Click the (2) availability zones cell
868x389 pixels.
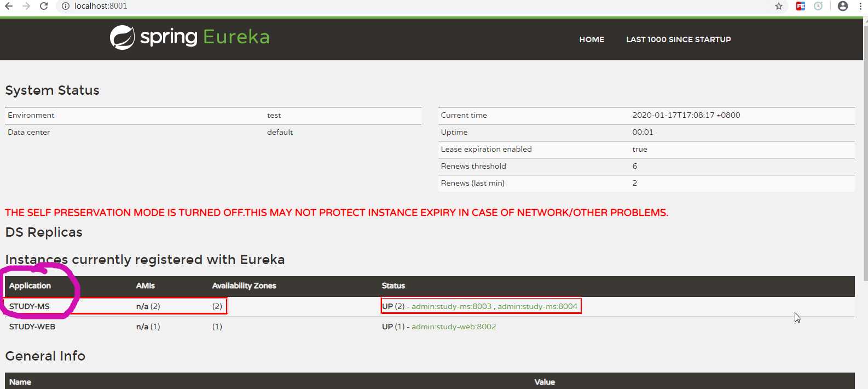(x=217, y=306)
